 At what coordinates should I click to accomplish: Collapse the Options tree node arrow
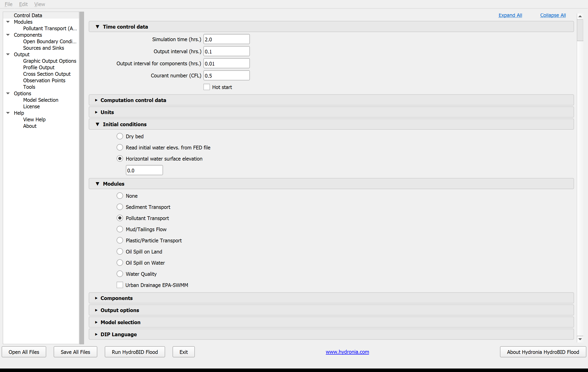[x=8, y=93]
